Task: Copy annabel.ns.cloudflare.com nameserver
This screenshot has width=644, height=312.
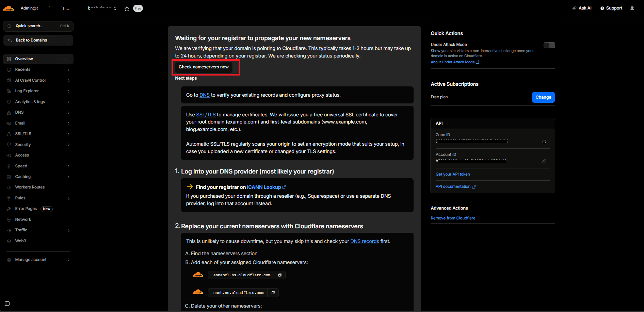Action: (280, 275)
